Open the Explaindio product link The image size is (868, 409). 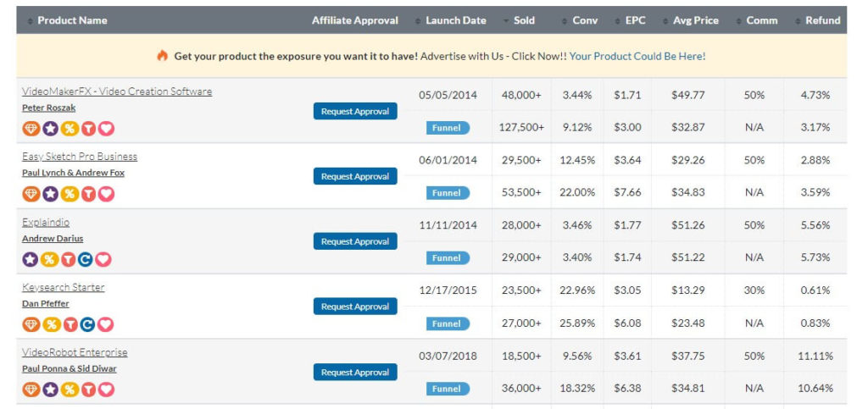click(46, 222)
